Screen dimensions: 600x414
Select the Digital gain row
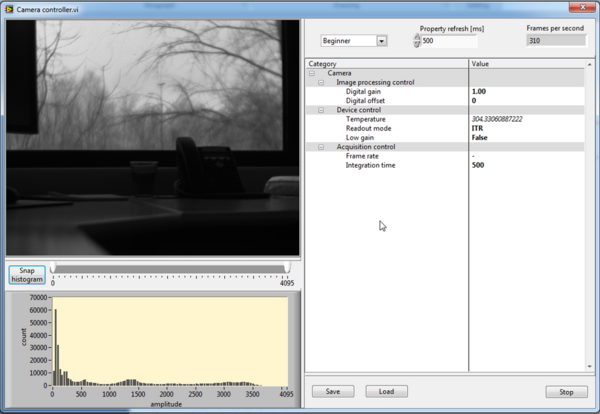pos(445,91)
